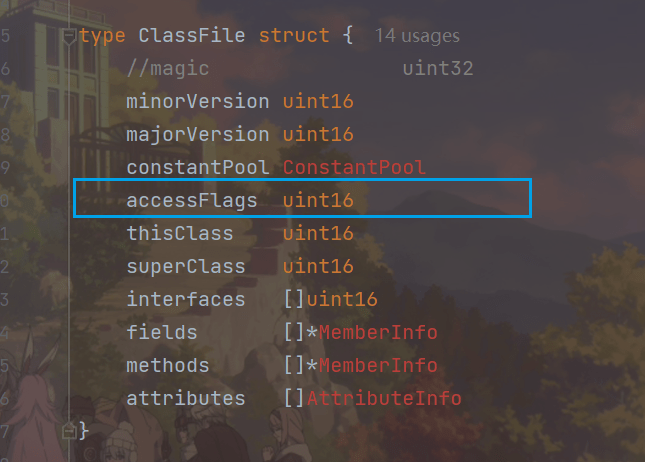Go to the AttributeInfo type reference
Screen dimensions: 645x462
coord(384,399)
